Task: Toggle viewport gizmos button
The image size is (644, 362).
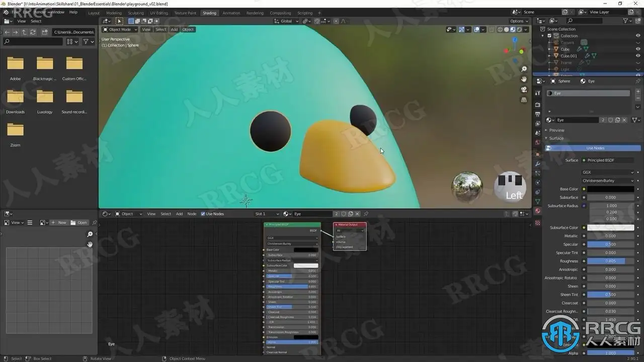Action: [461, 30]
